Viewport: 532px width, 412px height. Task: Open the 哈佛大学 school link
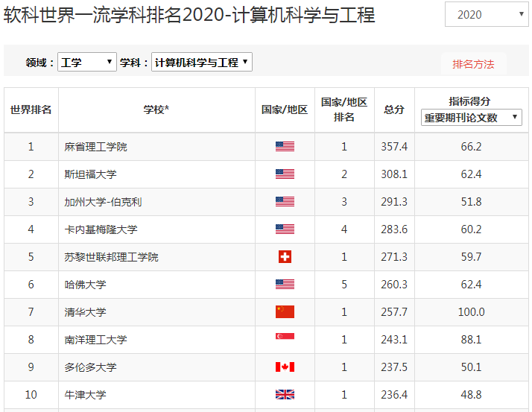point(85,285)
